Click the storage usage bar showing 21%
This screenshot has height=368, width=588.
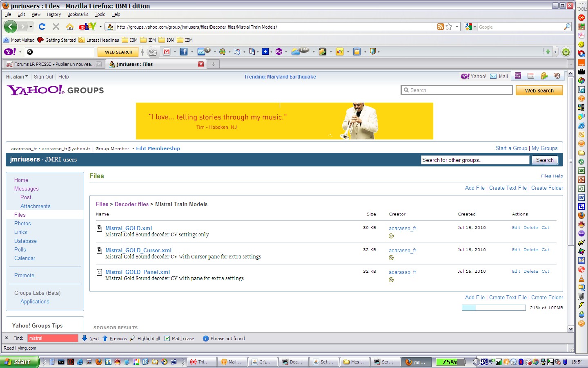pyautogui.click(x=494, y=308)
